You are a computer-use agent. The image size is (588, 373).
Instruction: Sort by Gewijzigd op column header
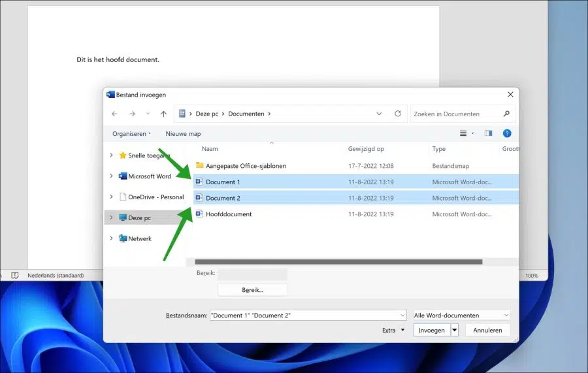(366, 149)
